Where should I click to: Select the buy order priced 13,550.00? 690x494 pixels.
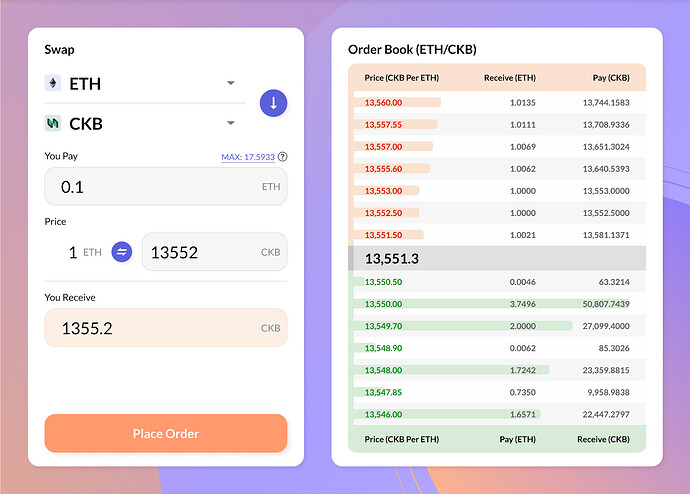click(x=499, y=304)
